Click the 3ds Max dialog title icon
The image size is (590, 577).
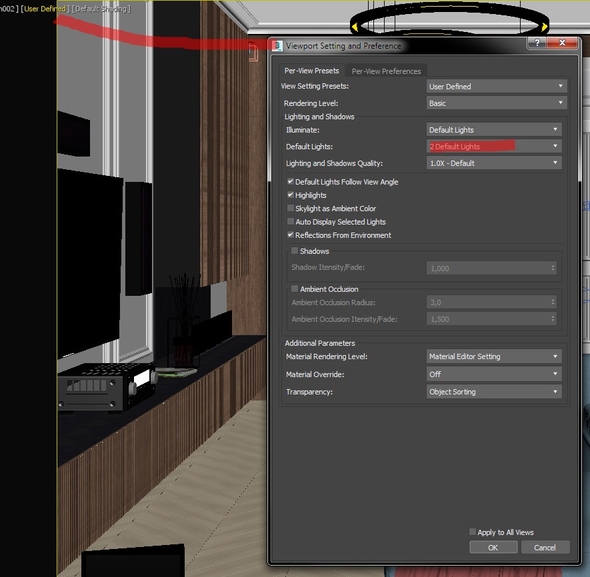tap(277, 46)
